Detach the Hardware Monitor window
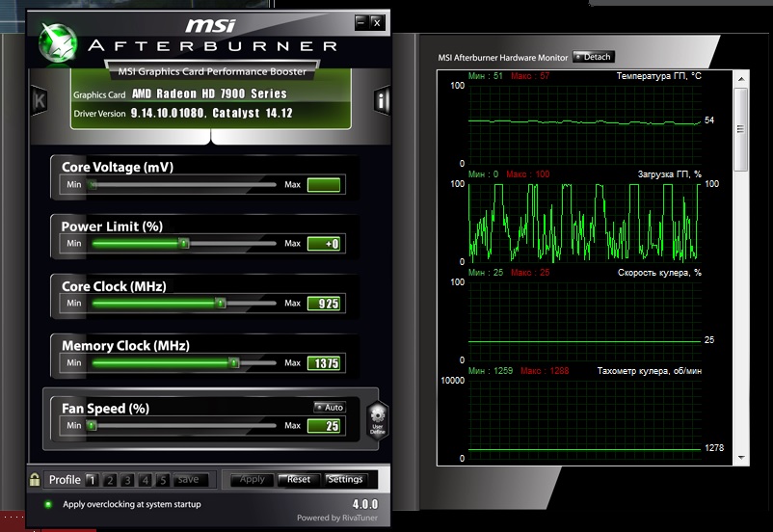The image size is (773, 532). [x=593, y=57]
